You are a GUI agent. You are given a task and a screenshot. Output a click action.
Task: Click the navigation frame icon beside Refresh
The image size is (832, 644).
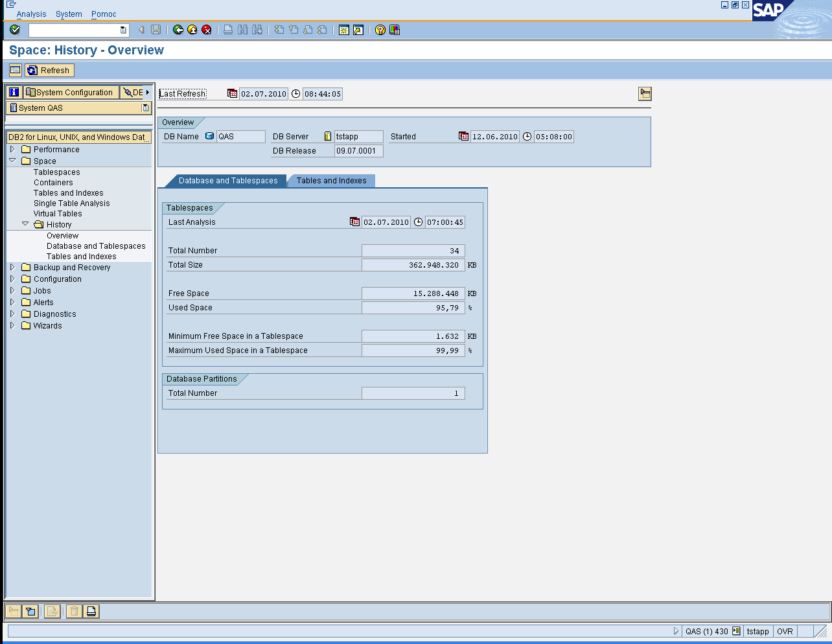(x=16, y=70)
